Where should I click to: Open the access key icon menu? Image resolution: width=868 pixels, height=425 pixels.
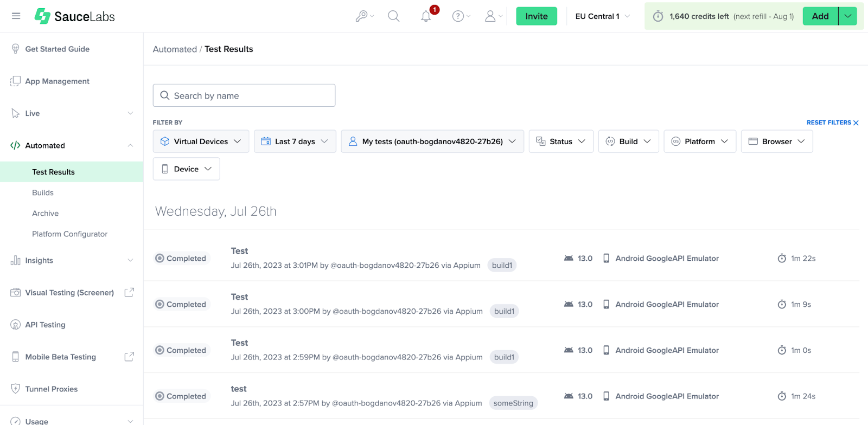pyautogui.click(x=365, y=16)
